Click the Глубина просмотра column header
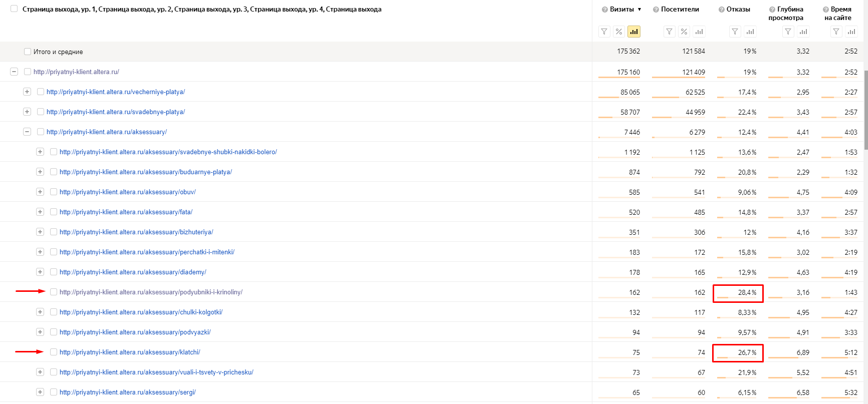Image resolution: width=868 pixels, height=404 pixels. point(786,14)
